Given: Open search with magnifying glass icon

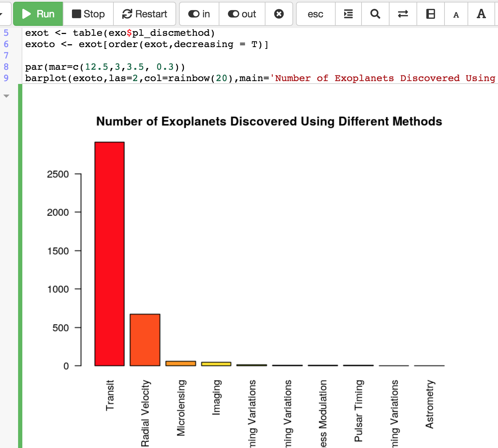Looking at the screenshot, I should pyautogui.click(x=375, y=14).
